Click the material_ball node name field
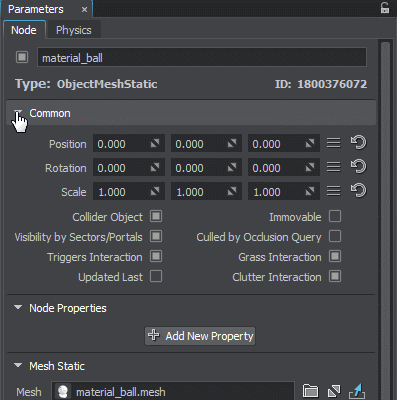The image size is (397, 400). coord(202,58)
